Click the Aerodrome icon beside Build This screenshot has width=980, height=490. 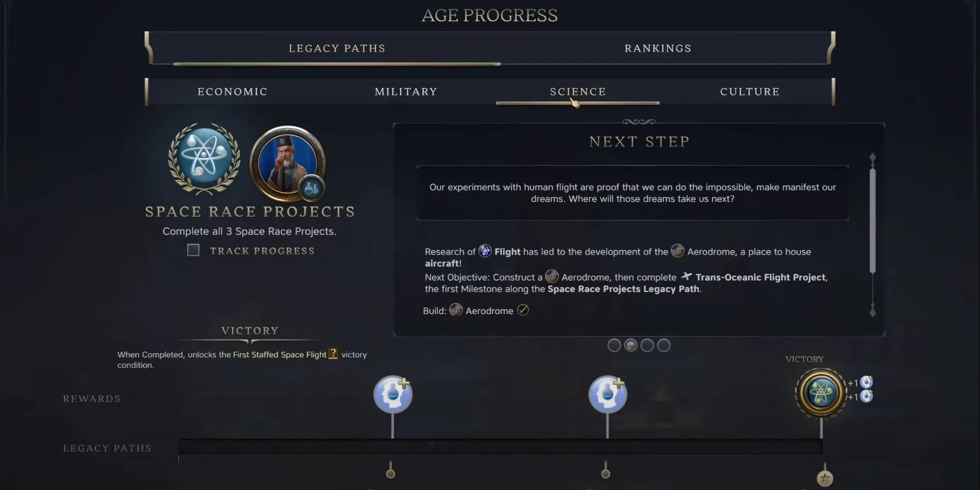[455, 310]
